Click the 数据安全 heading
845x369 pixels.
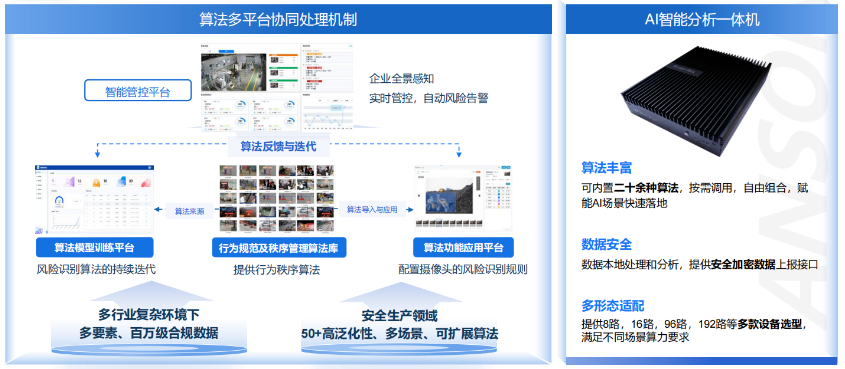pos(606,244)
